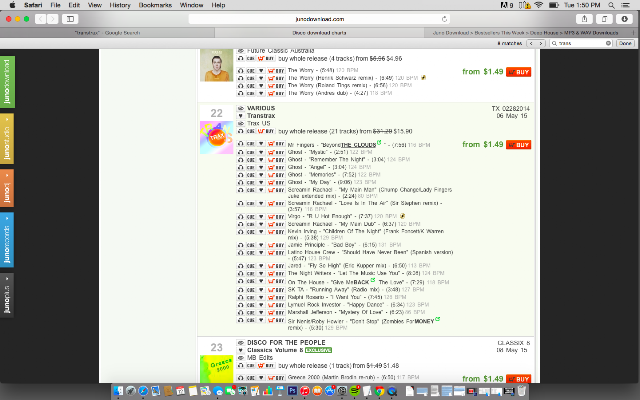Switch to "Disco download charts" tab
This screenshot has width=640, height=400.
pyautogui.click(x=319, y=33)
